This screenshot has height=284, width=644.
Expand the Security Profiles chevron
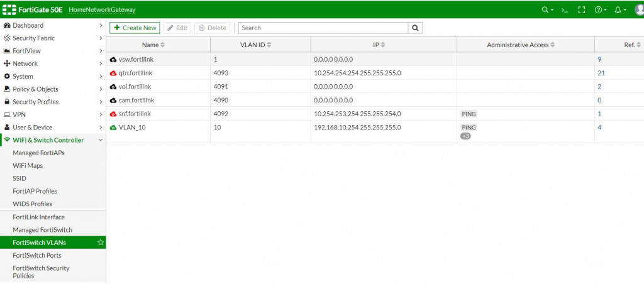[101, 102]
